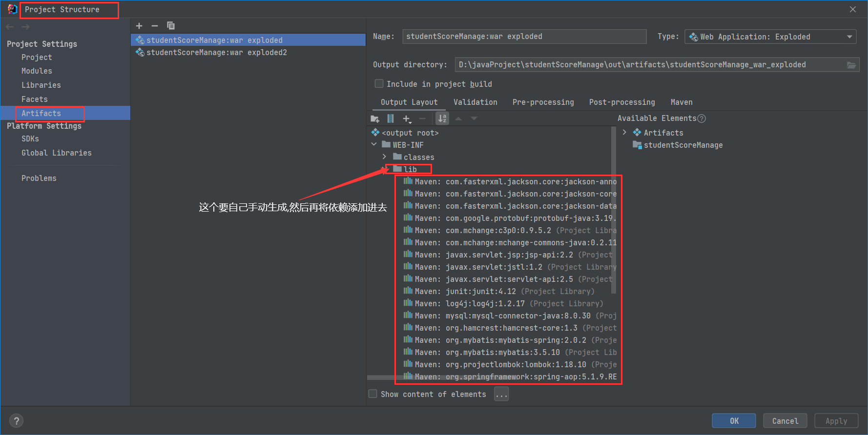
Task: Click the Cancel button
Action: tap(785, 421)
